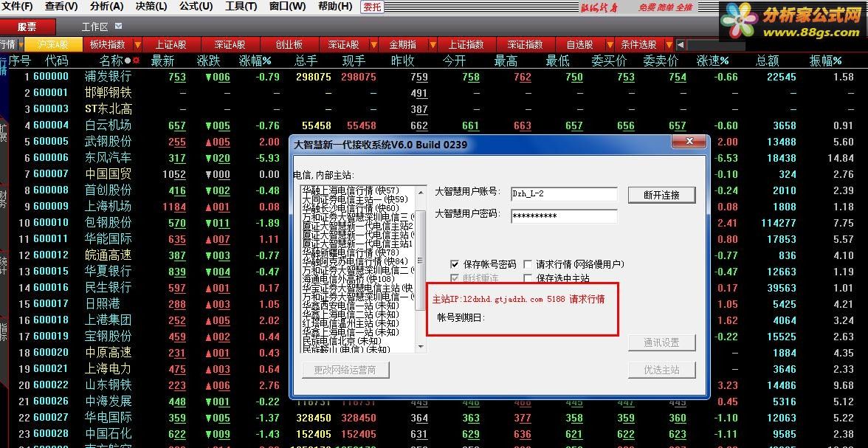The width and height of the screenshot is (868, 448).
Task: Enable 请求行情(网络慢用户) checkbox
Action: [528, 264]
